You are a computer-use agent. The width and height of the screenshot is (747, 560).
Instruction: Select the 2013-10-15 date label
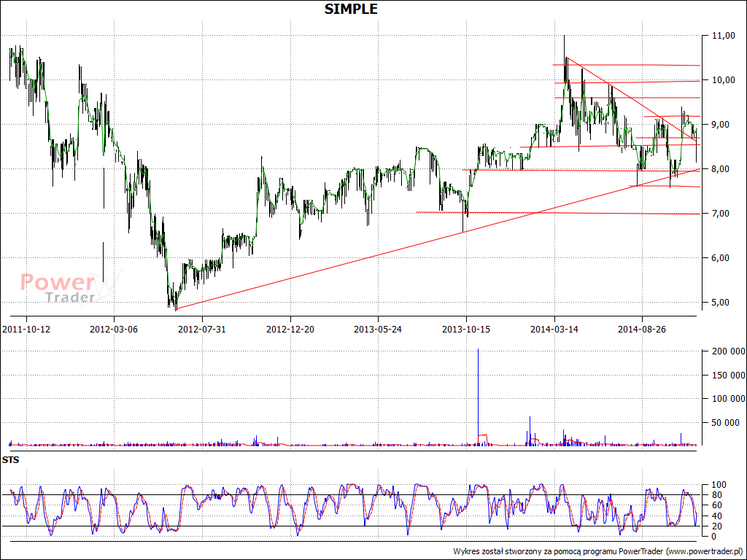coord(466,329)
